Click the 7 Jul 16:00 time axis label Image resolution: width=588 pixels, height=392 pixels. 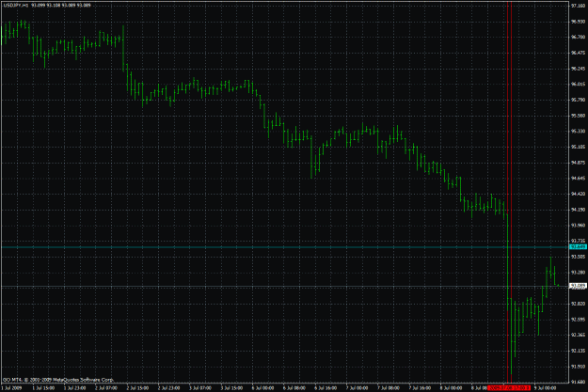(420, 388)
